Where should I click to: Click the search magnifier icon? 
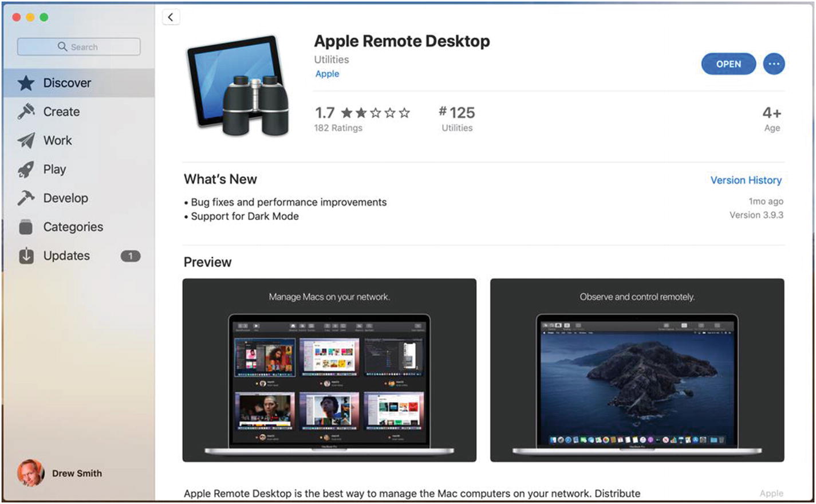pos(62,46)
